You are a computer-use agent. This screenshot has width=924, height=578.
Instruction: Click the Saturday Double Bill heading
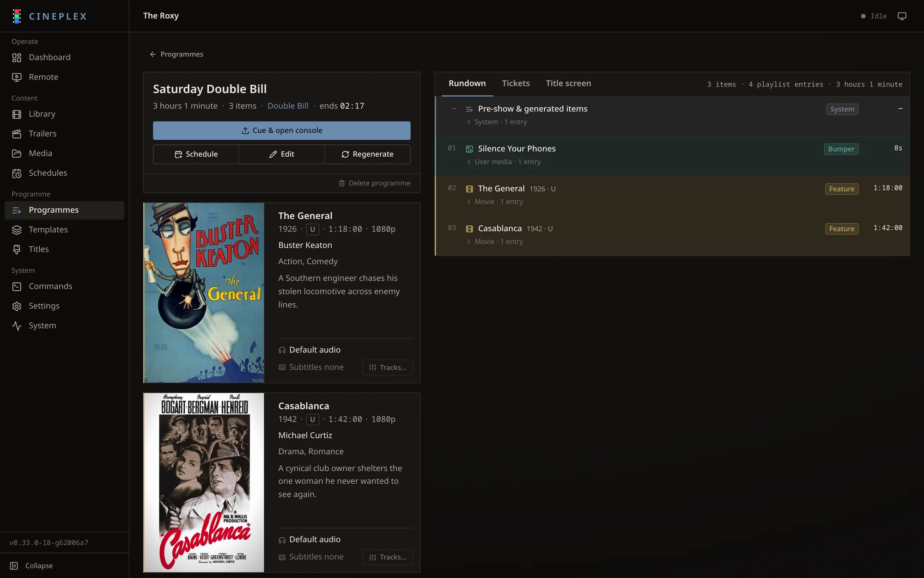click(x=210, y=89)
